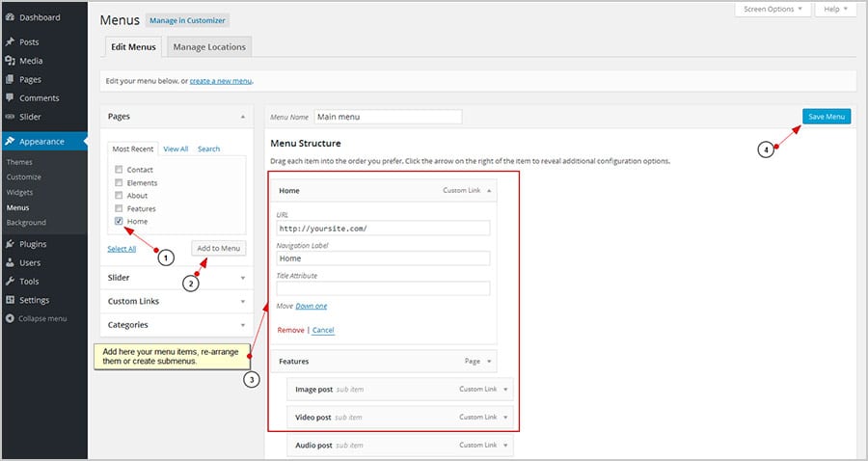Click the Plugins icon in sidebar
868x461 pixels.
pyautogui.click(x=10, y=244)
